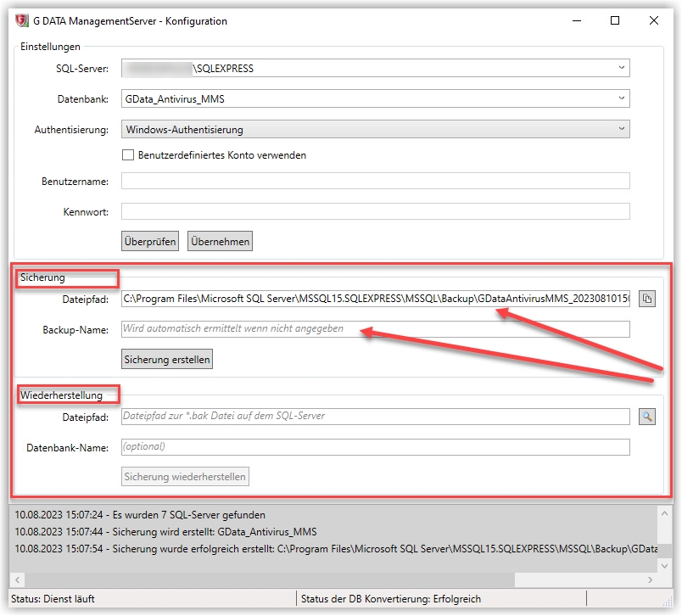Click the log's scroll down arrow

pyautogui.click(x=664, y=566)
